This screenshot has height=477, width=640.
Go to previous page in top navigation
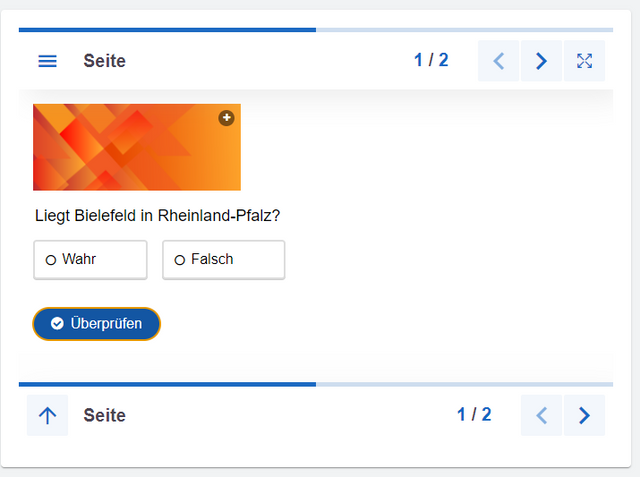498,61
